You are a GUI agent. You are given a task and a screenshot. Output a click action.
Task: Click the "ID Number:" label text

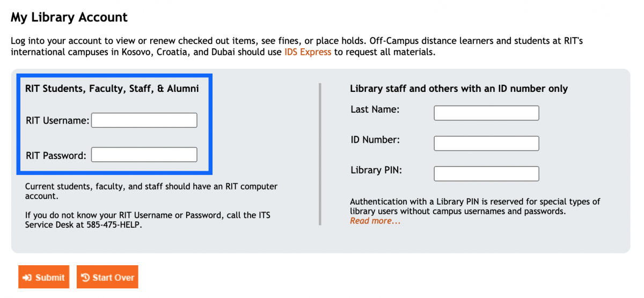coord(375,140)
